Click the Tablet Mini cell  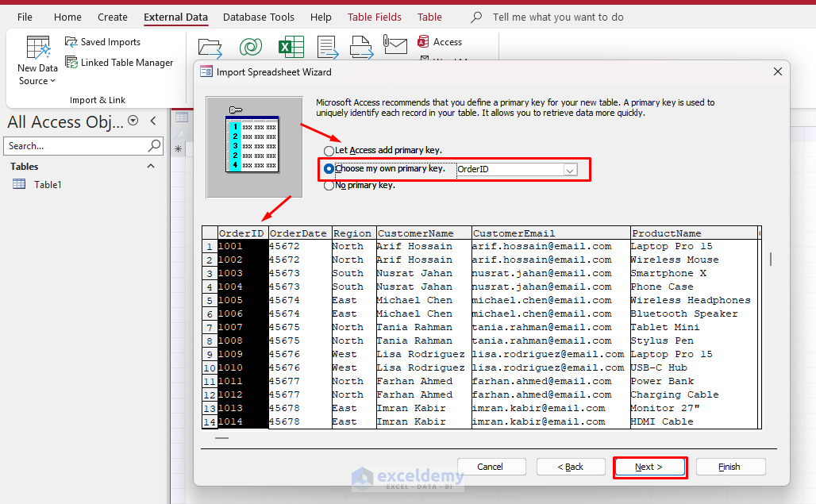click(694, 327)
